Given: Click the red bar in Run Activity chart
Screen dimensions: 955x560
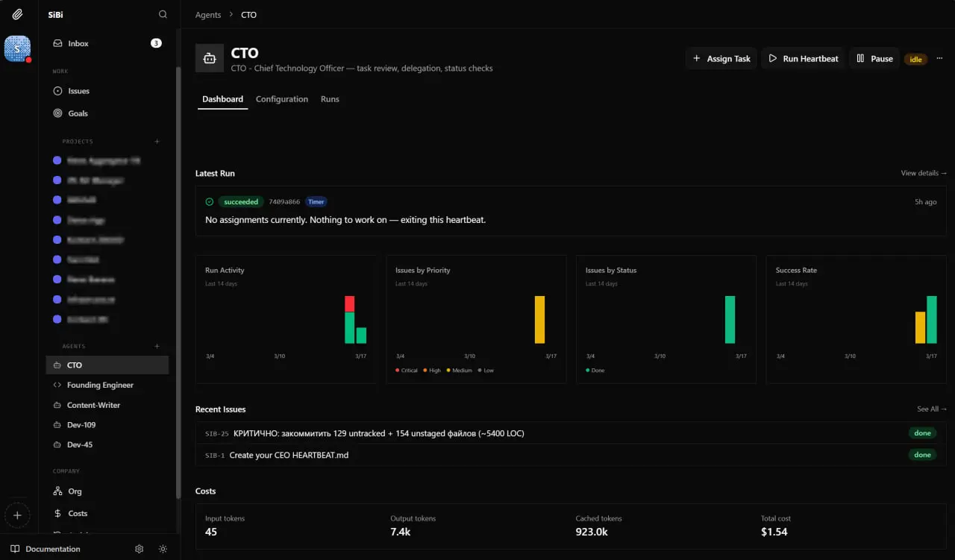Looking at the screenshot, I should [349, 304].
